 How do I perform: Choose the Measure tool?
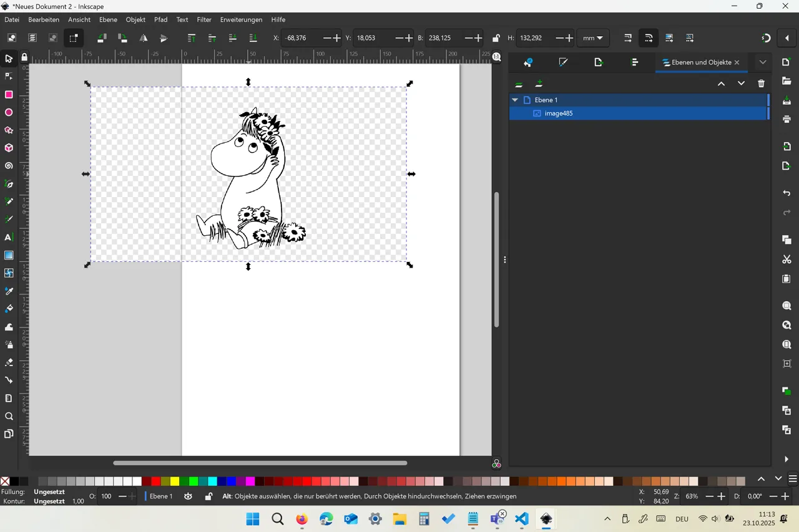[x=9, y=399]
